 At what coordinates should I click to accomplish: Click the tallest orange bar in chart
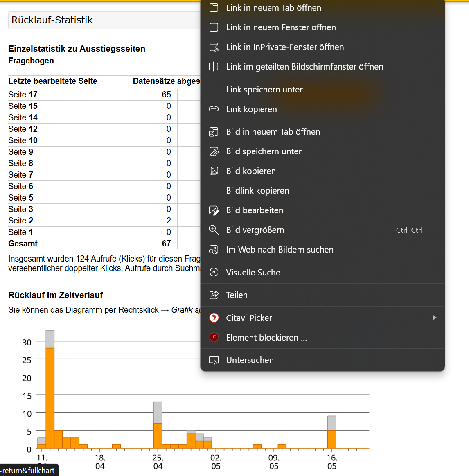(50, 398)
